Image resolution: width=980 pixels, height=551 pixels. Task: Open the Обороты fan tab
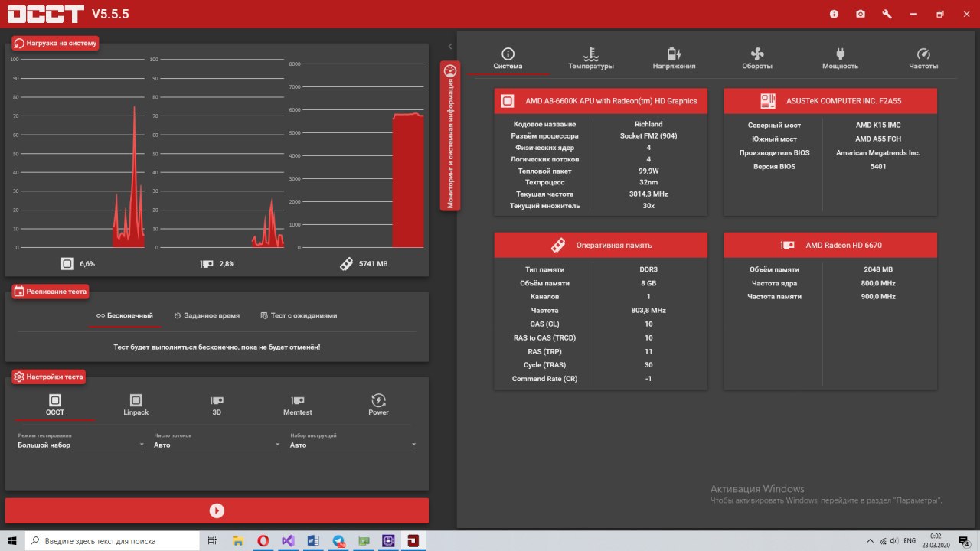click(757, 59)
